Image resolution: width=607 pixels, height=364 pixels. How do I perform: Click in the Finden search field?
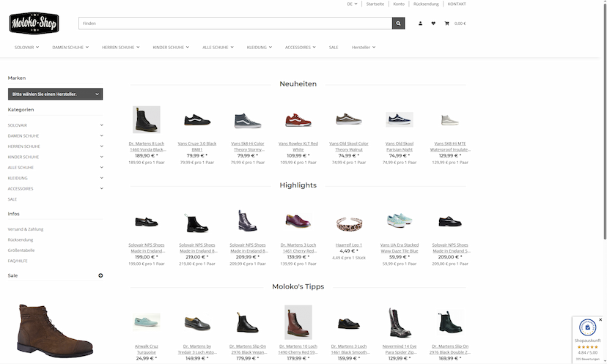(235, 23)
